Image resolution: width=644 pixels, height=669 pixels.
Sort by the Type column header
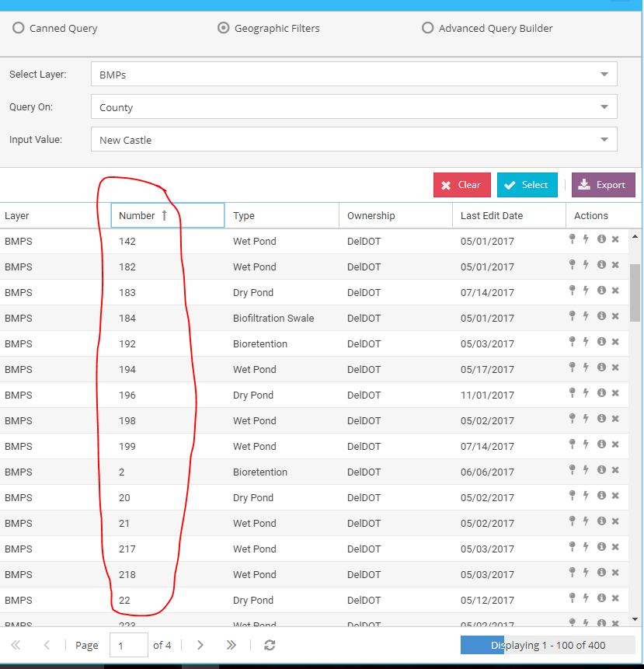point(282,215)
